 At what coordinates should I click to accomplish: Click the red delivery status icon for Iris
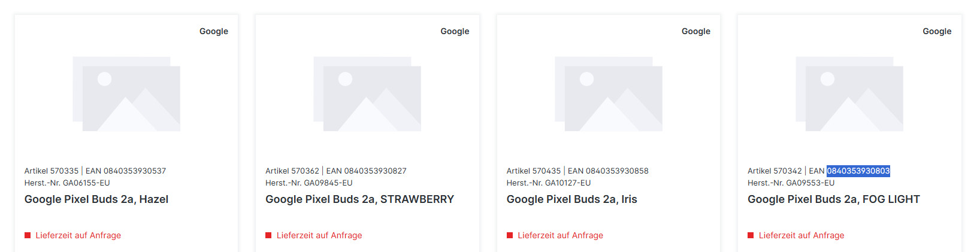coord(510,235)
